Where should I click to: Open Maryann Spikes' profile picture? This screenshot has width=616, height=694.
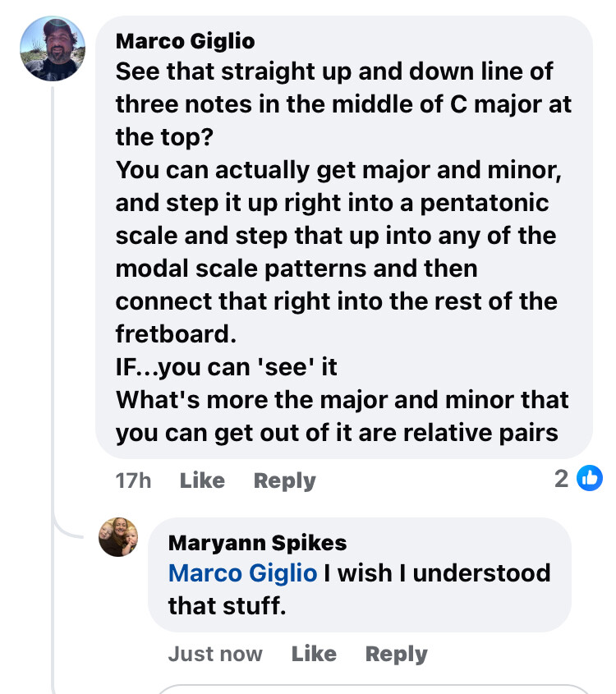click(118, 537)
